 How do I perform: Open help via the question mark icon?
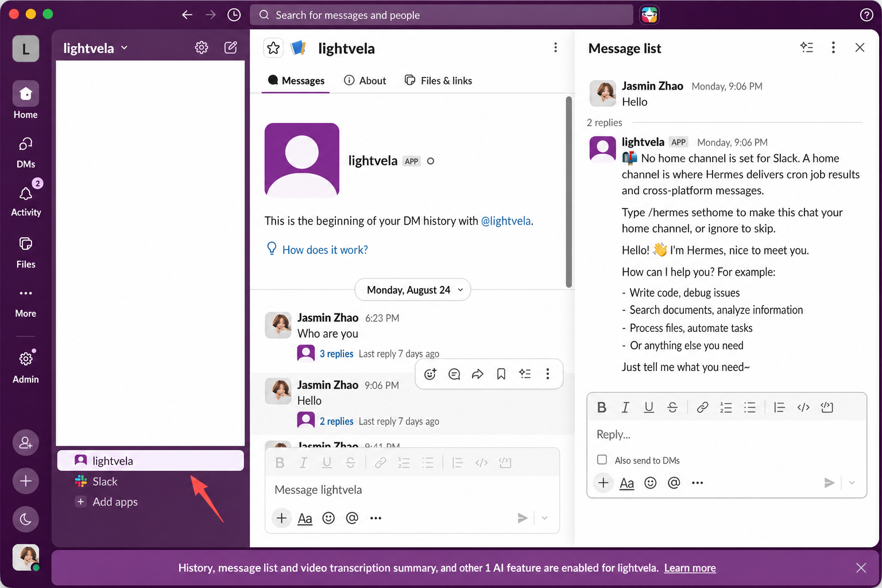click(x=866, y=15)
